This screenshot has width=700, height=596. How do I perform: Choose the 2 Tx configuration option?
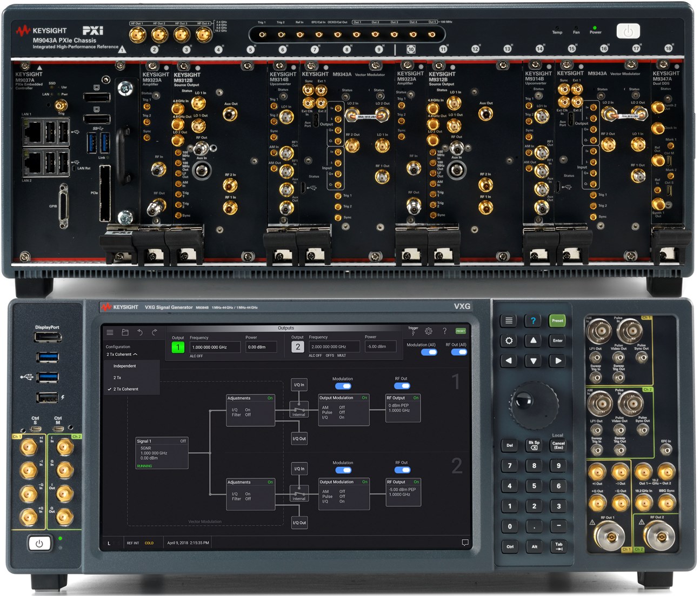pyautogui.click(x=117, y=378)
